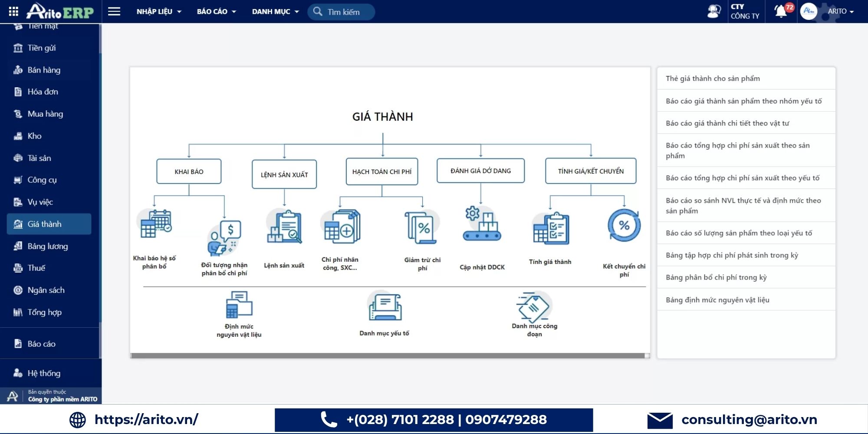Expand the NHẬP LIỆU dropdown menu
The image size is (868, 434).
click(159, 12)
